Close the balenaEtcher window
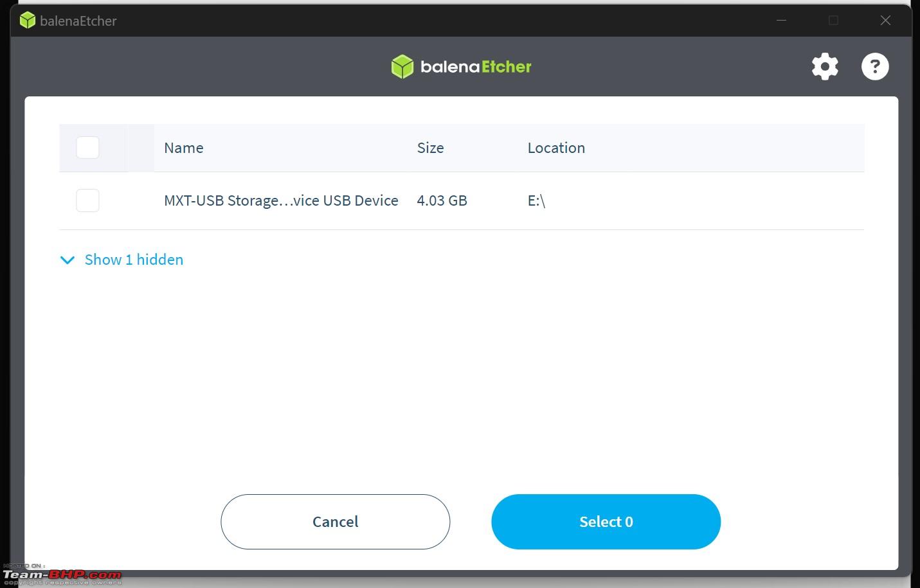920x588 pixels. [885, 21]
